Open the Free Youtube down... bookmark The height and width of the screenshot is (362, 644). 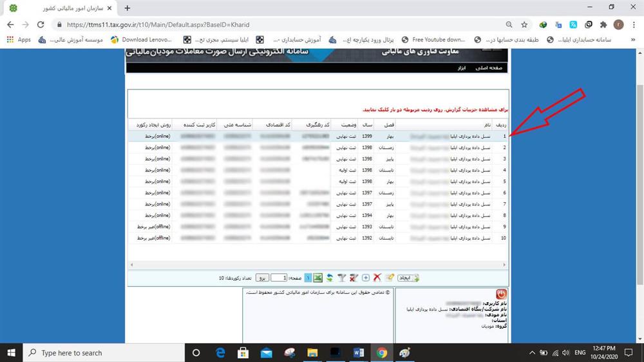pos(433,39)
